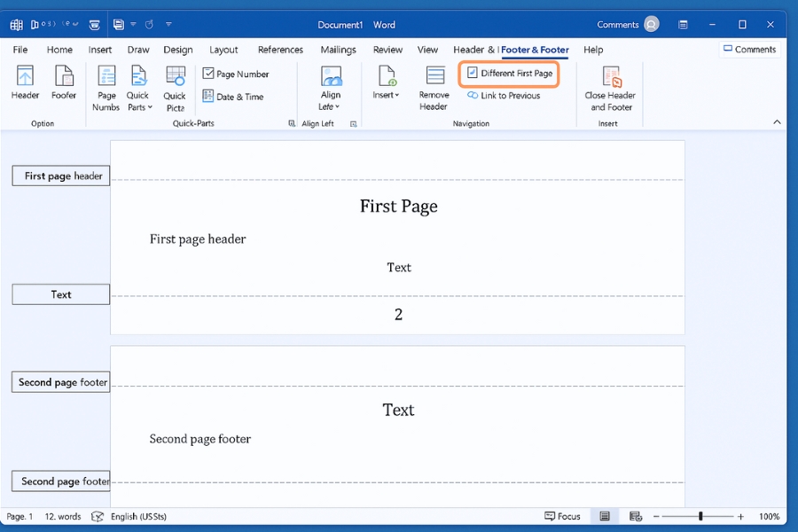798x532 pixels.
Task: Adjust the zoom slider in status bar
Action: [x=700, y=516]
